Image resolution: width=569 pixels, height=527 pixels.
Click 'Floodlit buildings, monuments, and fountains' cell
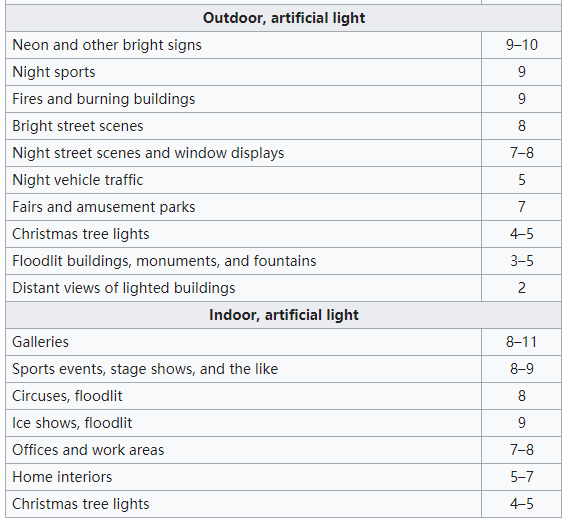(x=243, y=261)
